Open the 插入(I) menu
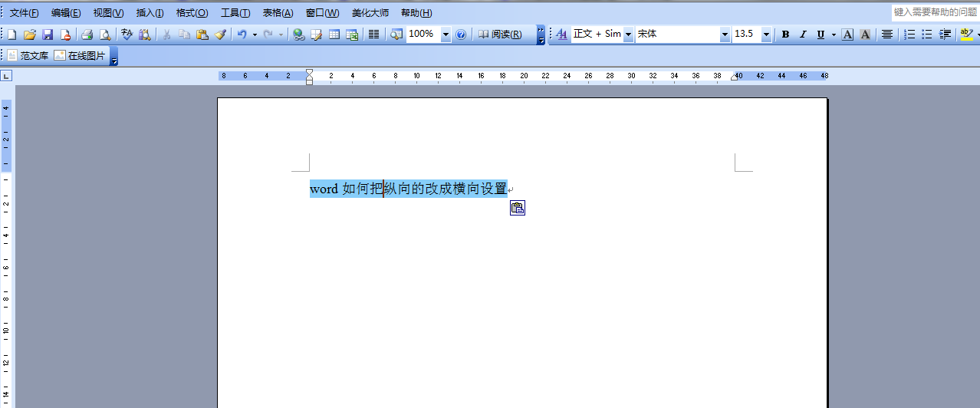The image size is (980, 408). point(150,13)
